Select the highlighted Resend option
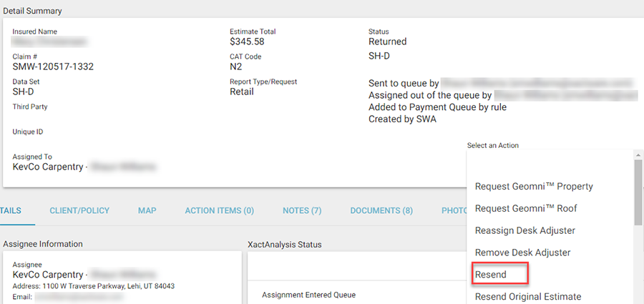Image resolution: width=644 pixels, height=304 pixels. tap(491, 275)
